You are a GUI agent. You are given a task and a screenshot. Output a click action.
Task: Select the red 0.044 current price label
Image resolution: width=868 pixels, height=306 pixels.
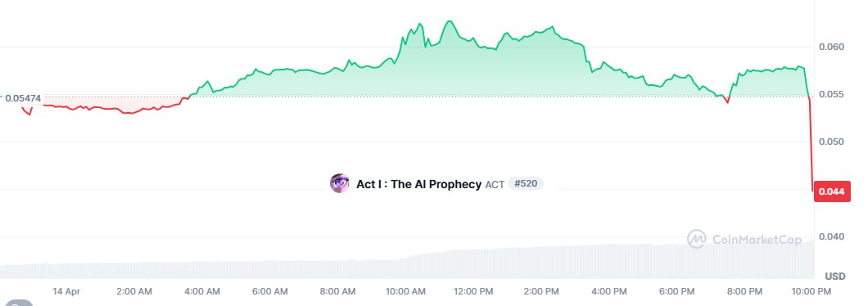click(x=832, y=191)
